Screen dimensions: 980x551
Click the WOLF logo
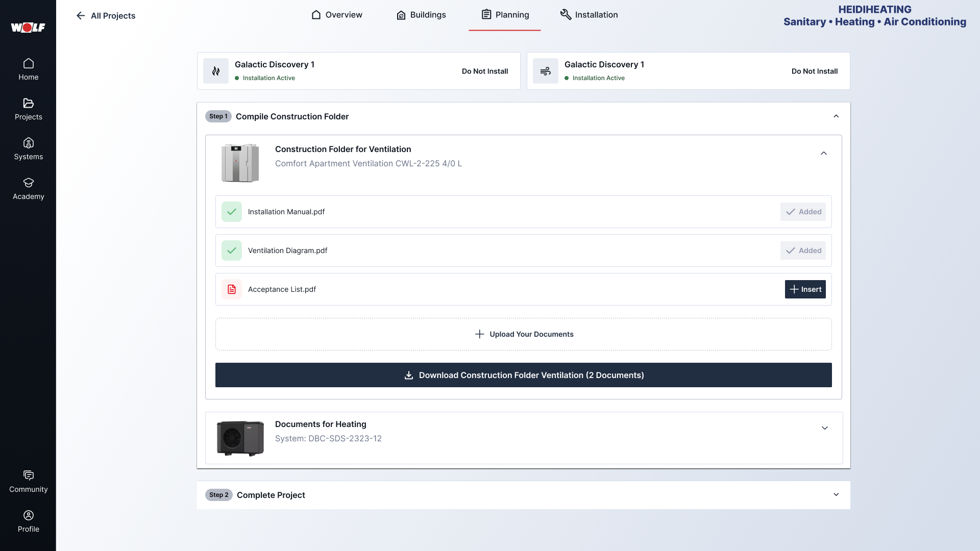pos(28,28)
